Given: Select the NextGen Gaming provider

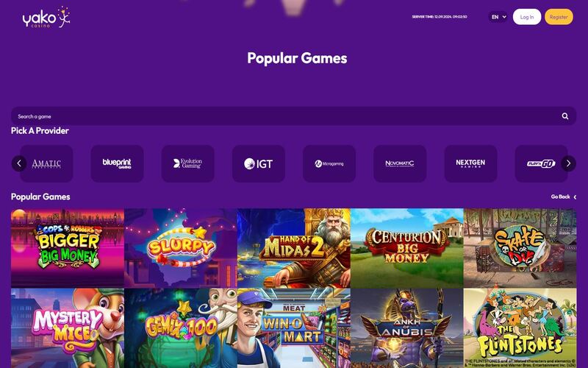Looking at the screenshot, I should tap(470, 163).
